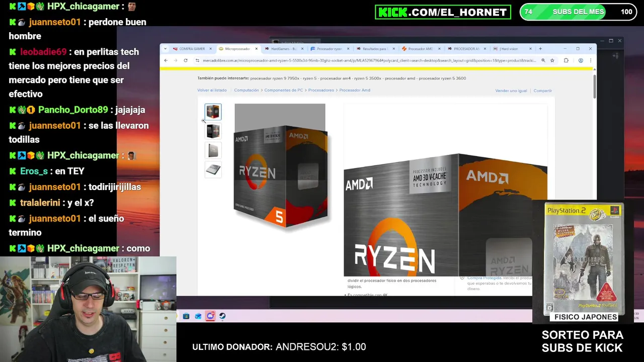Click chat username tralalerini
The width and height of the screenshot is (644, 362).
pos(40,203)
